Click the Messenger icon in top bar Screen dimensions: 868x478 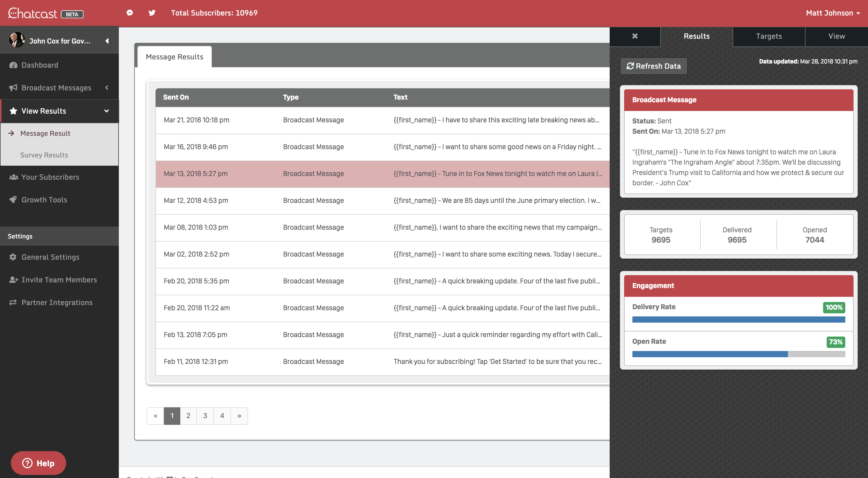(x=130, y=13)
